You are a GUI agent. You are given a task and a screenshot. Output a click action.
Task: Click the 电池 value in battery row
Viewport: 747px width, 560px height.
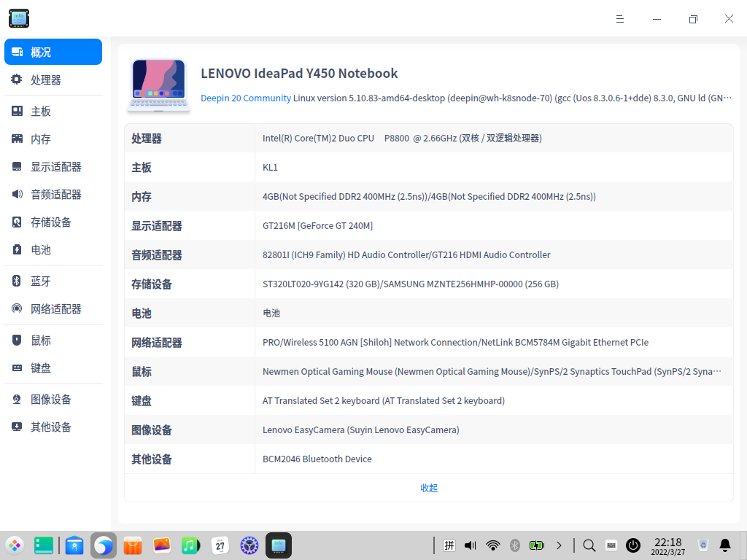(x=271, y=314)
